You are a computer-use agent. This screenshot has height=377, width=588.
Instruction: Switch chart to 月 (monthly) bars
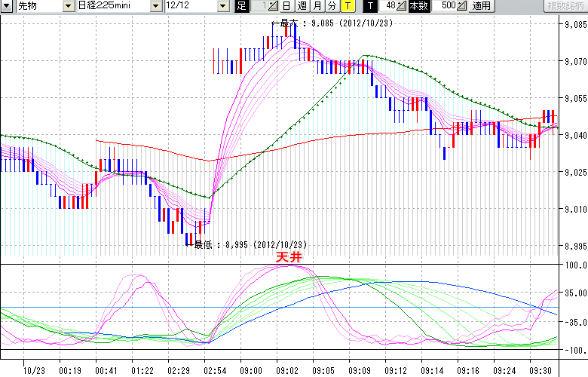[317, 6]
